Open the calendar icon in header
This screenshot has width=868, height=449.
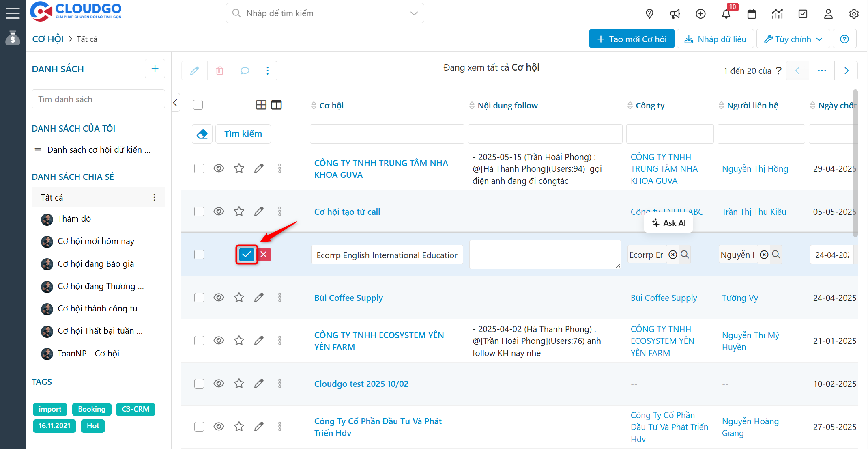click(x=752, y=14)
